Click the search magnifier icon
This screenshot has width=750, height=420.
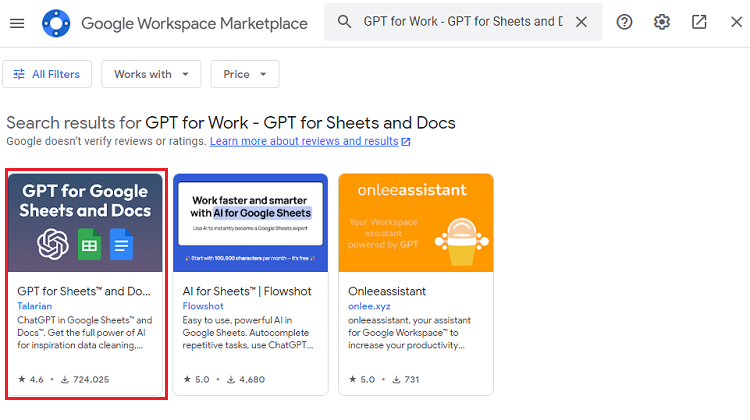pyautogui.click(x=344, y=22)
